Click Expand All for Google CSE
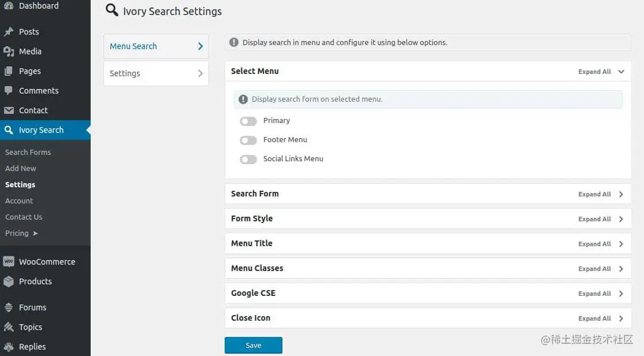644x356 pixels. click(x=594, y=294)
